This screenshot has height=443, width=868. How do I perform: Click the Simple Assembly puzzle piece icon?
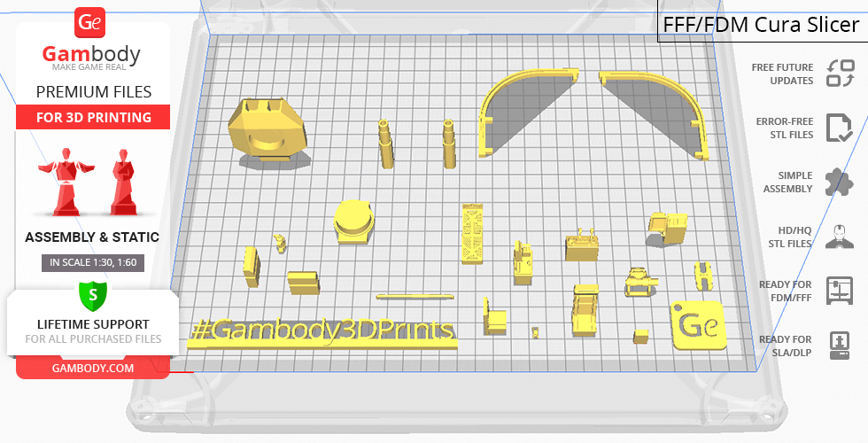(x=840, y=182)
